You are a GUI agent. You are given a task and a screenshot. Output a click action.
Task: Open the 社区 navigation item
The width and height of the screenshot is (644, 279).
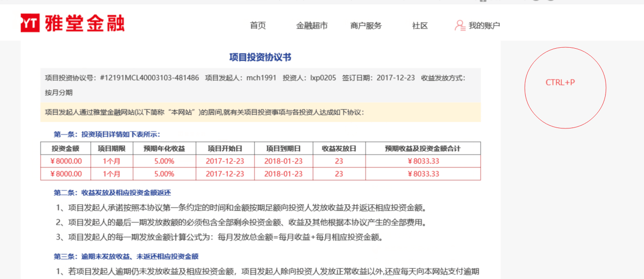tap(420, 26)
